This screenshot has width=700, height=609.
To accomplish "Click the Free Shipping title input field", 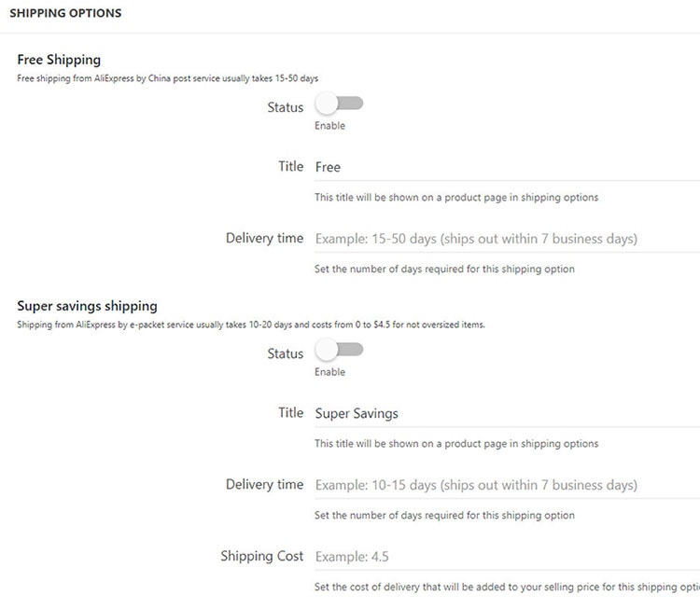I will [x=504, y=167].
